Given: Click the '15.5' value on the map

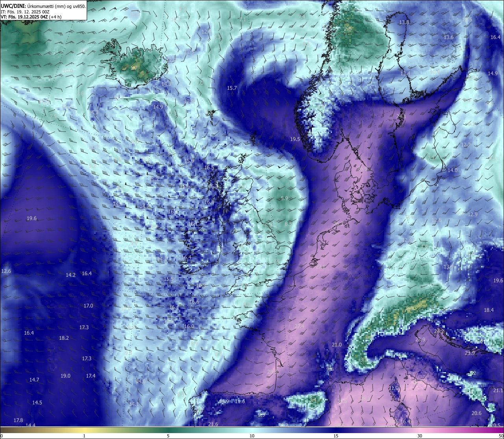Looking at the screenshot, I should point(169,279).
